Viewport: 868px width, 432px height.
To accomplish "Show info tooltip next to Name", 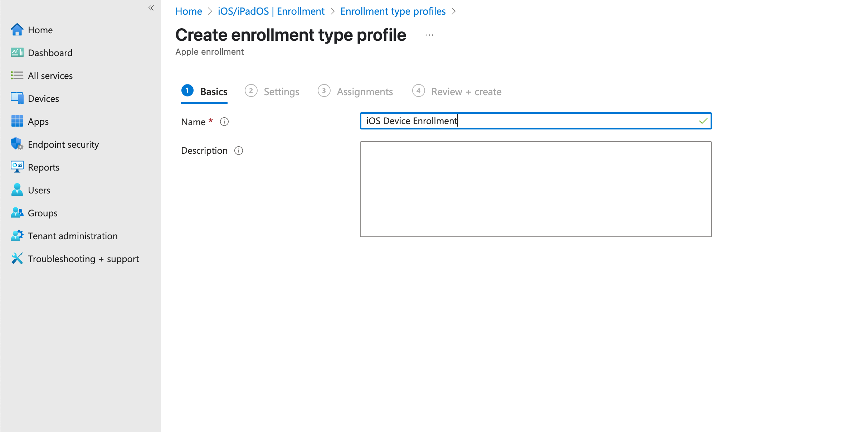I will [224, 122].
